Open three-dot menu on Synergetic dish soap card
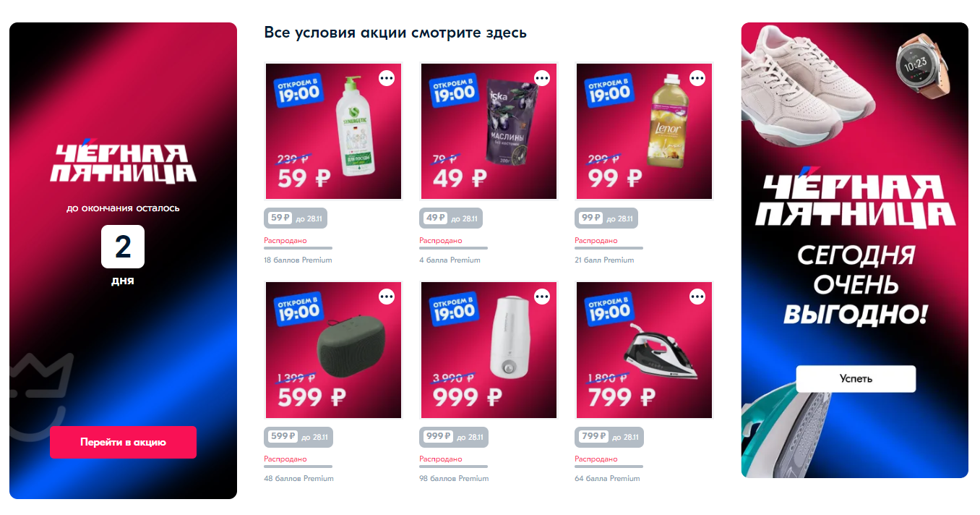This screenshot has height=515, width=980. click(387, 78)
